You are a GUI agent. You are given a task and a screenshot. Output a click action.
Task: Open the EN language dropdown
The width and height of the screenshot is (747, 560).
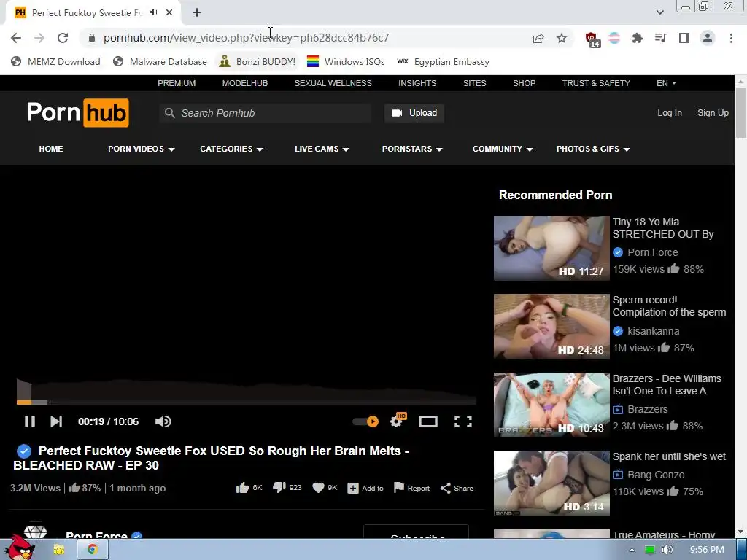pos(666,83)
